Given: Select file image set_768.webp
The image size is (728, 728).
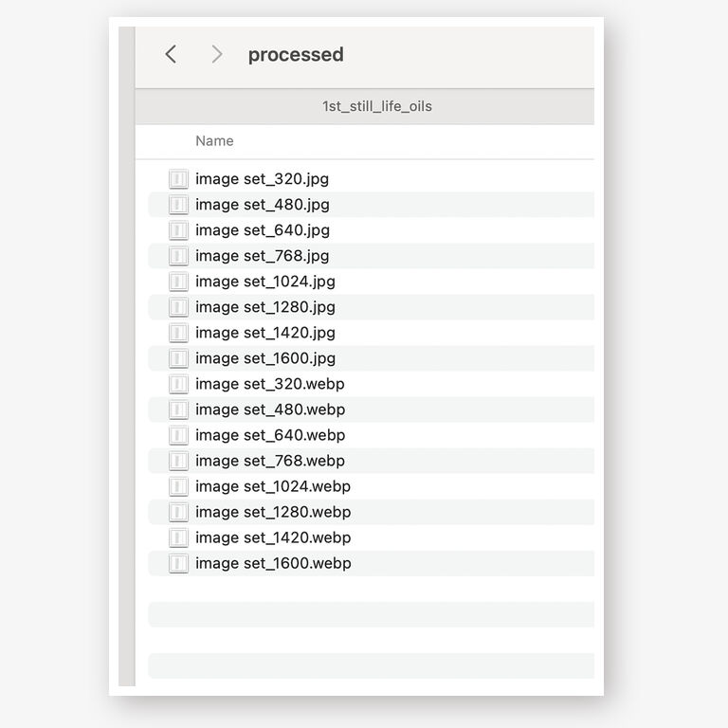Looking at the screenshot, I should 269,461.
